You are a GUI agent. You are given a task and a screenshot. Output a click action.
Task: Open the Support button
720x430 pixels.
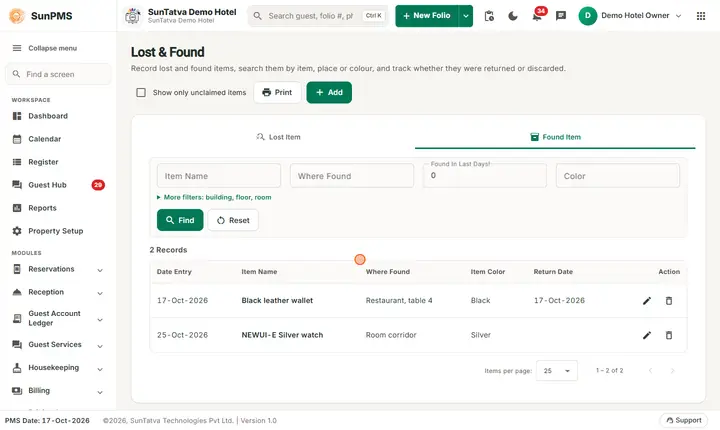684,420
